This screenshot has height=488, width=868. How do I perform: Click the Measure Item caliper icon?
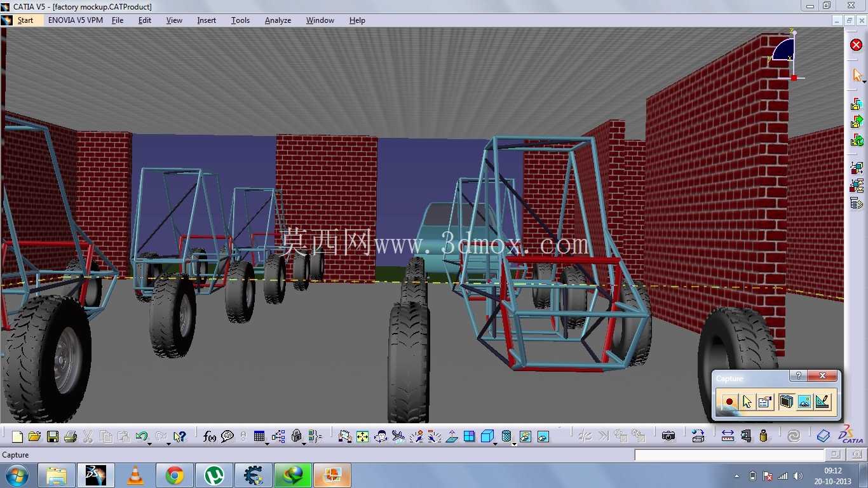[746, 437]
